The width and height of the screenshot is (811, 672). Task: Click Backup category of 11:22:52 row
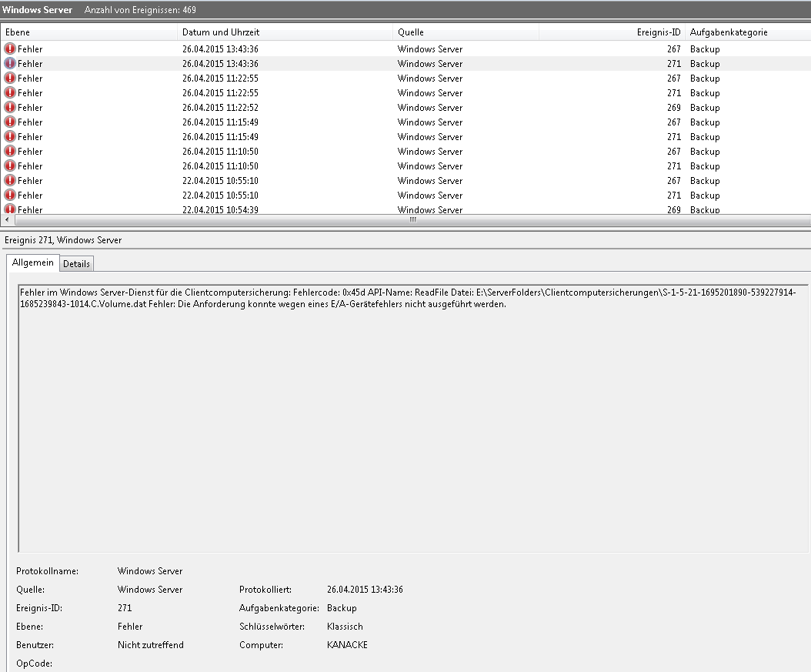coord(705,108)
